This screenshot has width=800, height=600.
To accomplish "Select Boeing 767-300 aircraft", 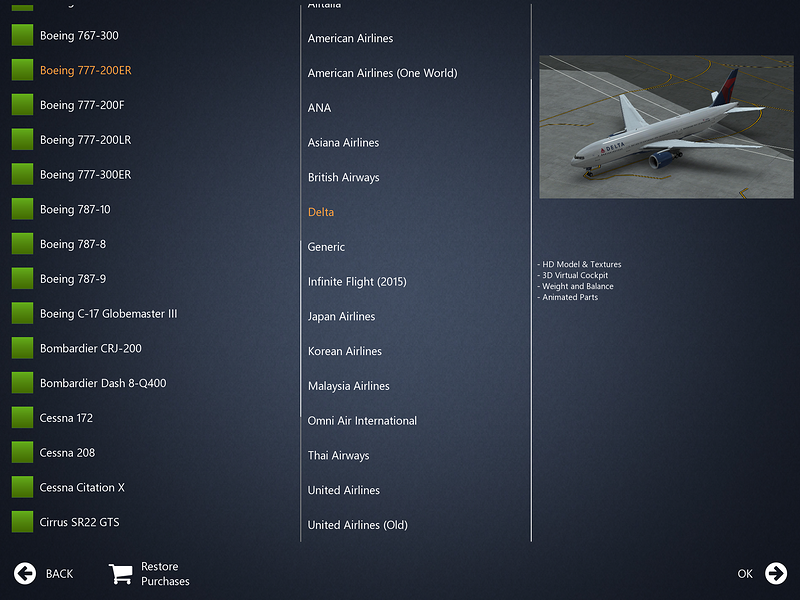I will pos(79,35).
